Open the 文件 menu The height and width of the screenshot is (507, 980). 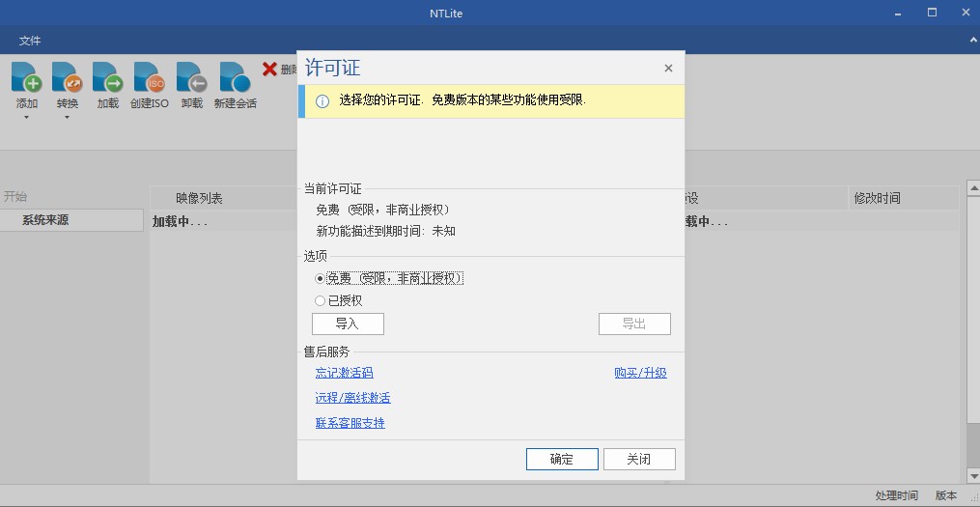29,41
